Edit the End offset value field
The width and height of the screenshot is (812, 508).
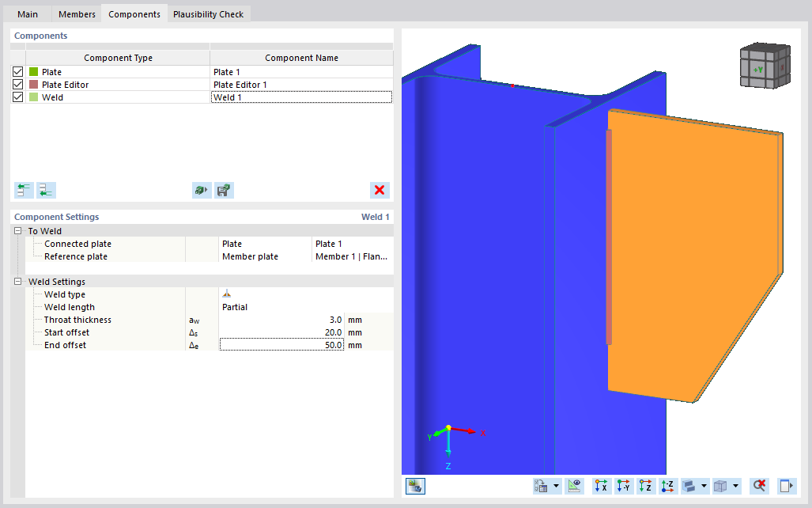(x=281, y=344)
